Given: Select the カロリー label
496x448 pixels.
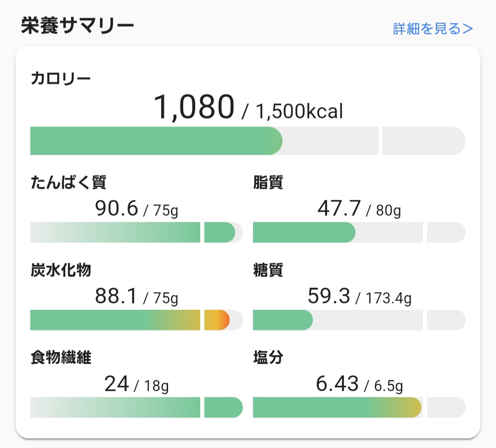Looking at the screenshot, I should pos(61,78).
